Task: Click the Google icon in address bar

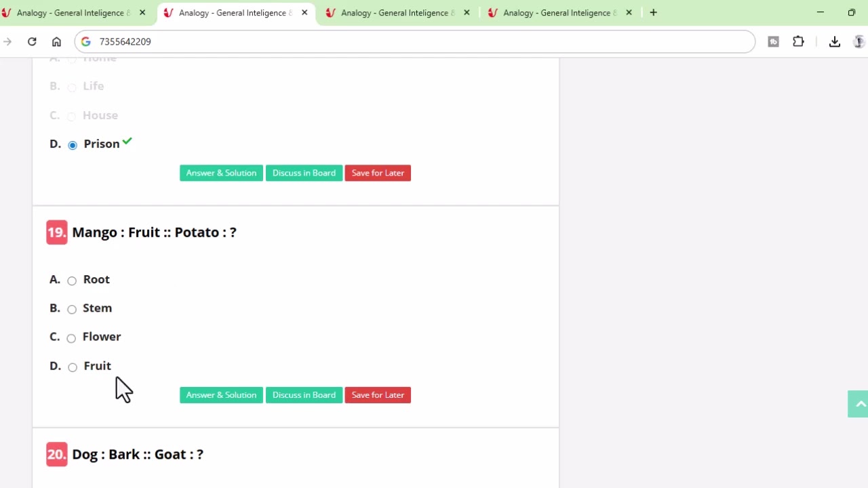Action: pyautogui.click(x=86, y=41)
